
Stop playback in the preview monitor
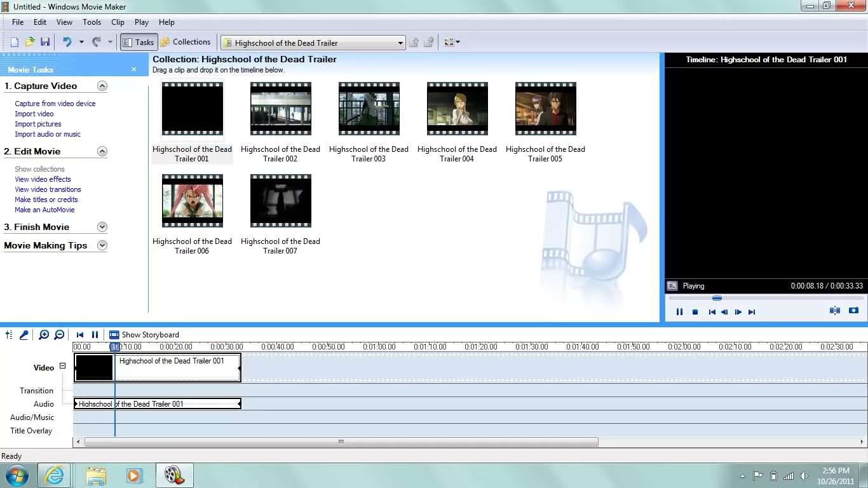pyautogui.click(x=695, y=312)
